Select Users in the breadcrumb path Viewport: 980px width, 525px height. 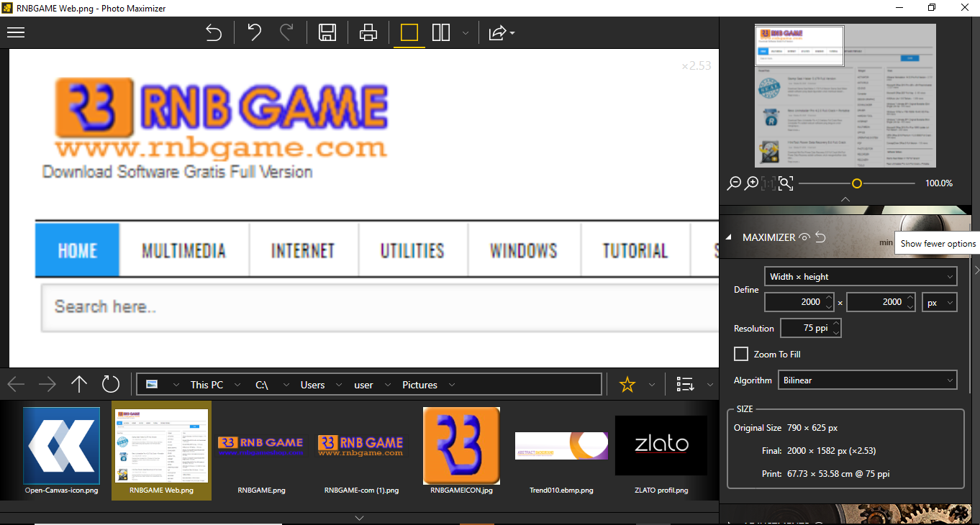pyautogui.click(x=312, y=385)
